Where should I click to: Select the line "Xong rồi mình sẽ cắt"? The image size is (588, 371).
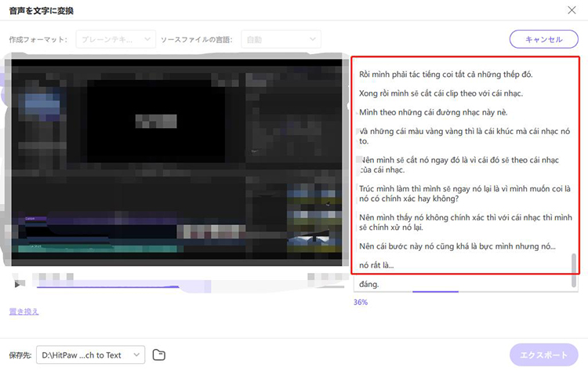point(440,94)
